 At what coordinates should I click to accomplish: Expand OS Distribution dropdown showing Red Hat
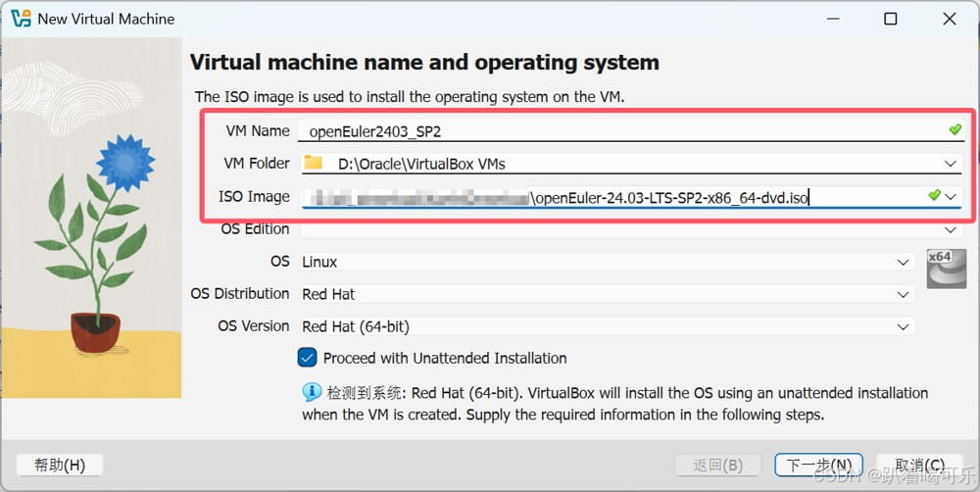[x=904, y=294]
